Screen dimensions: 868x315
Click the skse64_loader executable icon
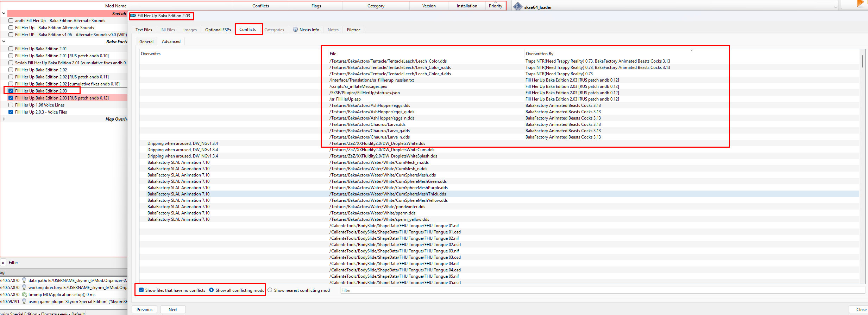pyautogui.click(x=518, y=7)
